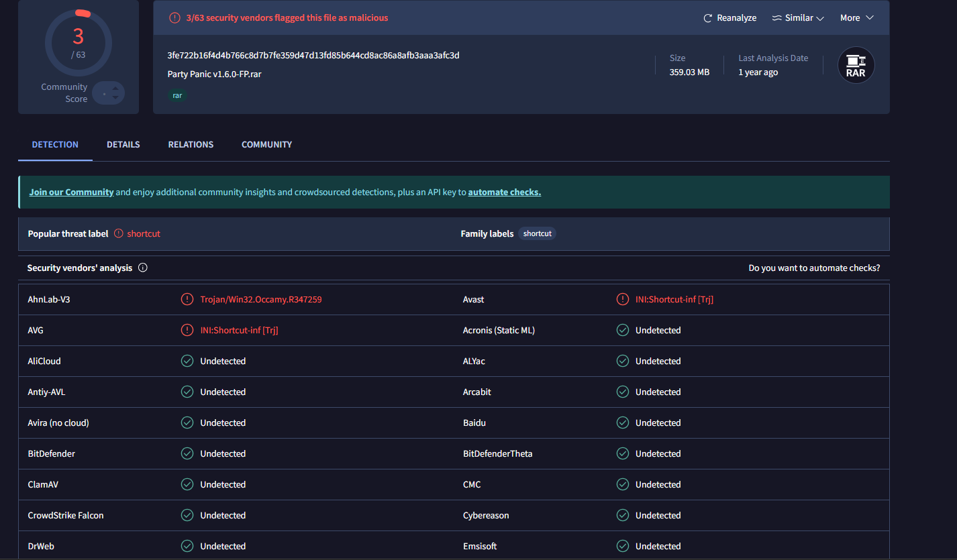Click the 1 year ago analysis date
The height and width of the screenshot is (560, 957).
tap(758, 72)
